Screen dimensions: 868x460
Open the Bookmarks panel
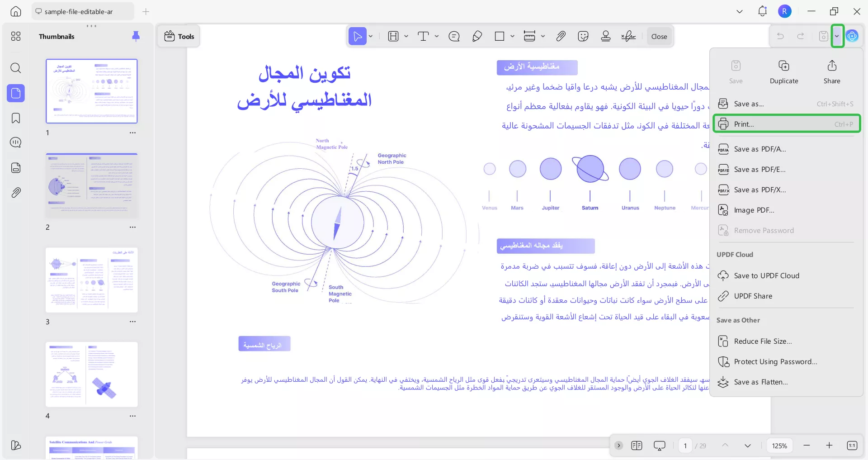coord(16,118)
